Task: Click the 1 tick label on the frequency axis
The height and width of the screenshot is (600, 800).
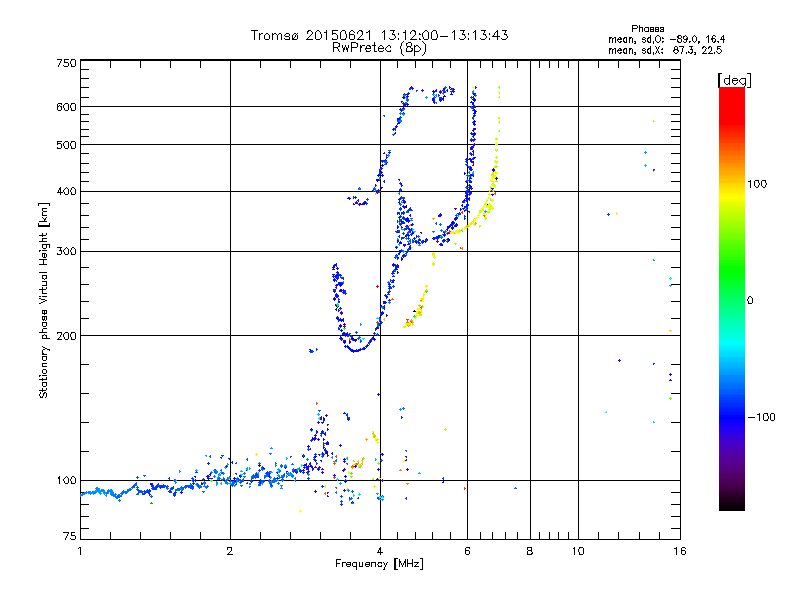Action: (x=80, y=552)
